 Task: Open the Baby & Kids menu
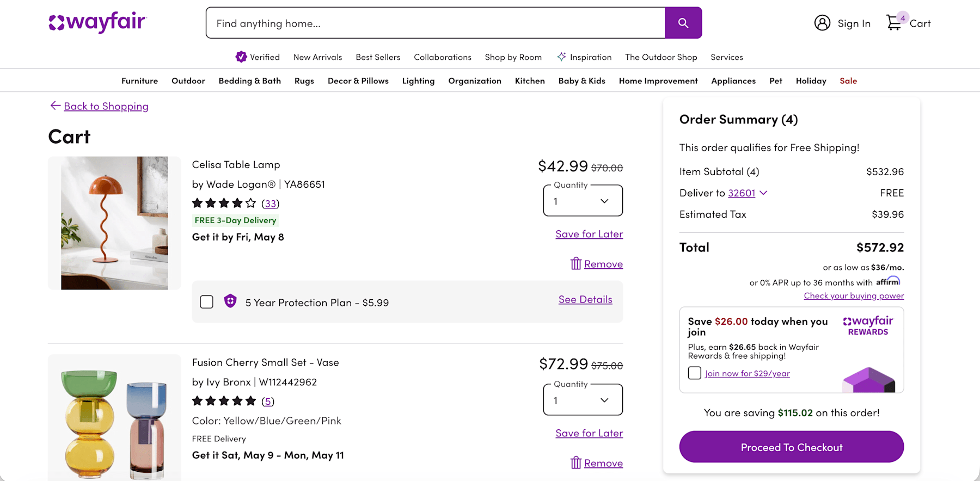point(582,81)
